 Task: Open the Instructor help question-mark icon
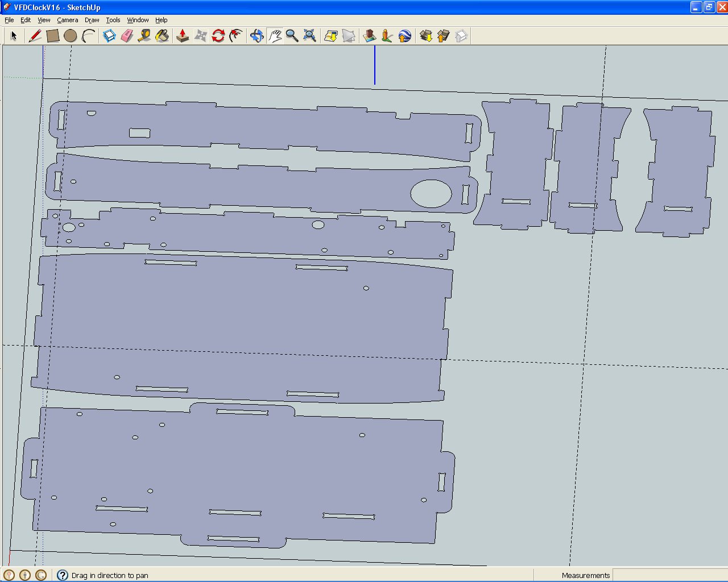point(63,575)
